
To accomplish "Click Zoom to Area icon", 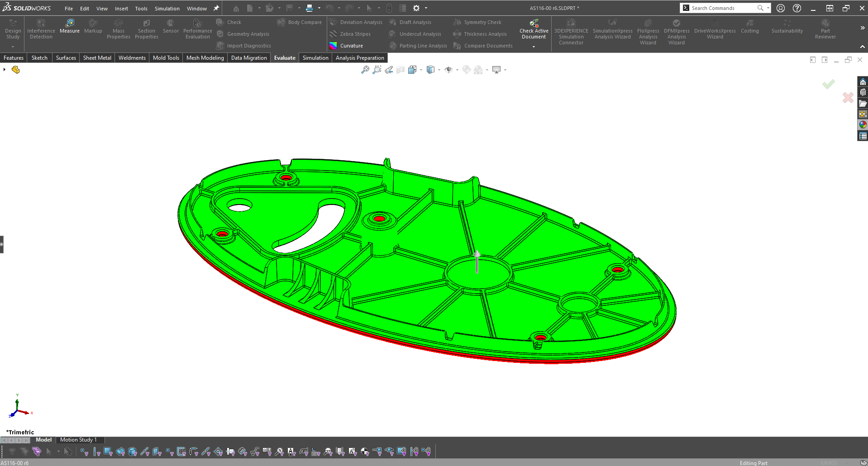I will coord(377,70).
